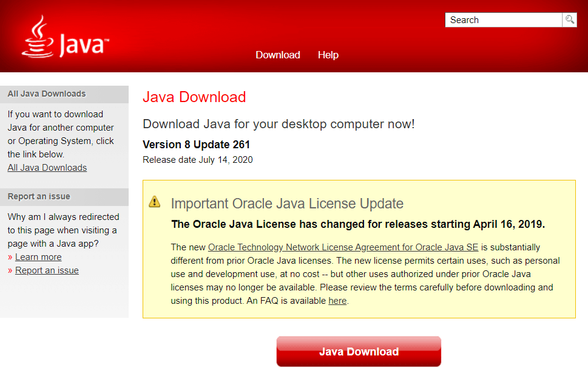Click the Report an issue link
The width and height of the screenshot is (588, 384).
(47, 270)
